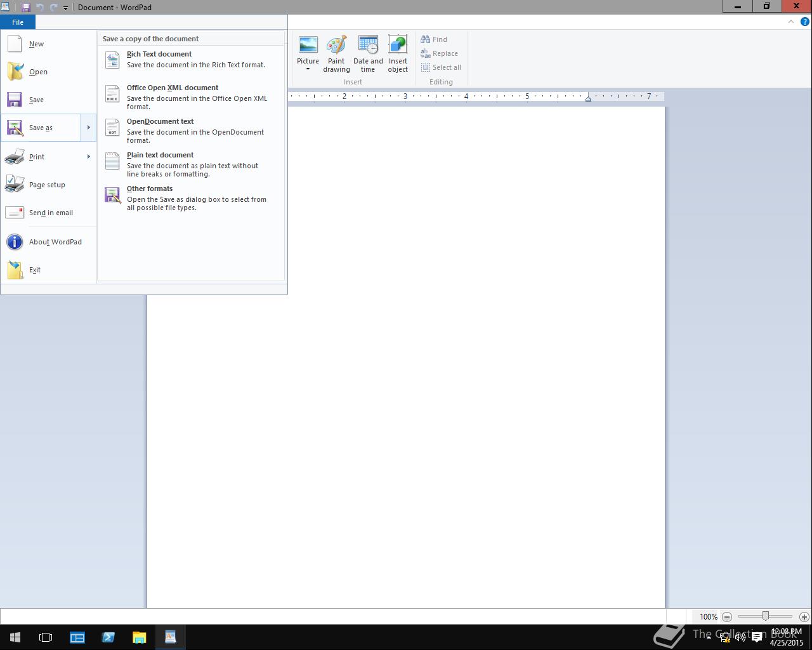Show hidden tray icons arrow
The image size is (812, 650).
pos(709,637)
